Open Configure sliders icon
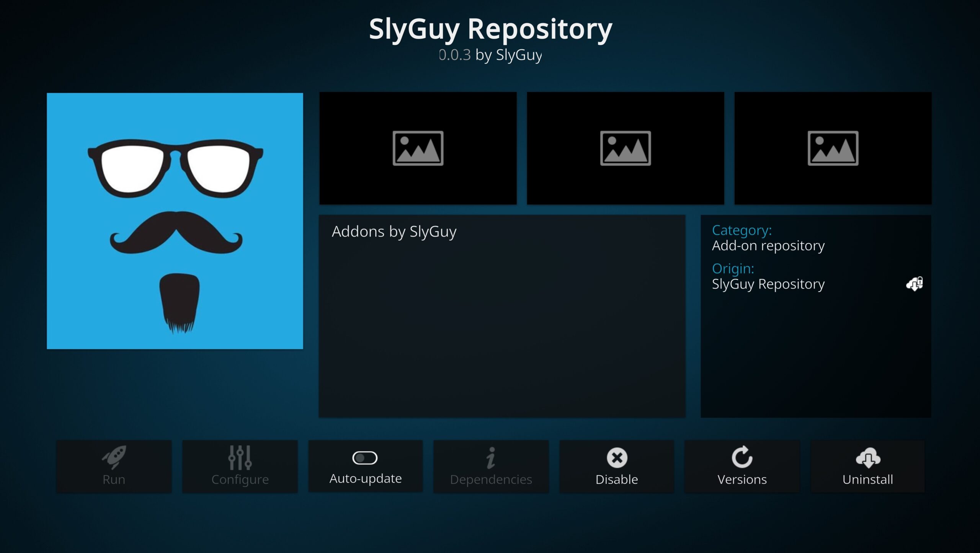 tap(240, 457)
